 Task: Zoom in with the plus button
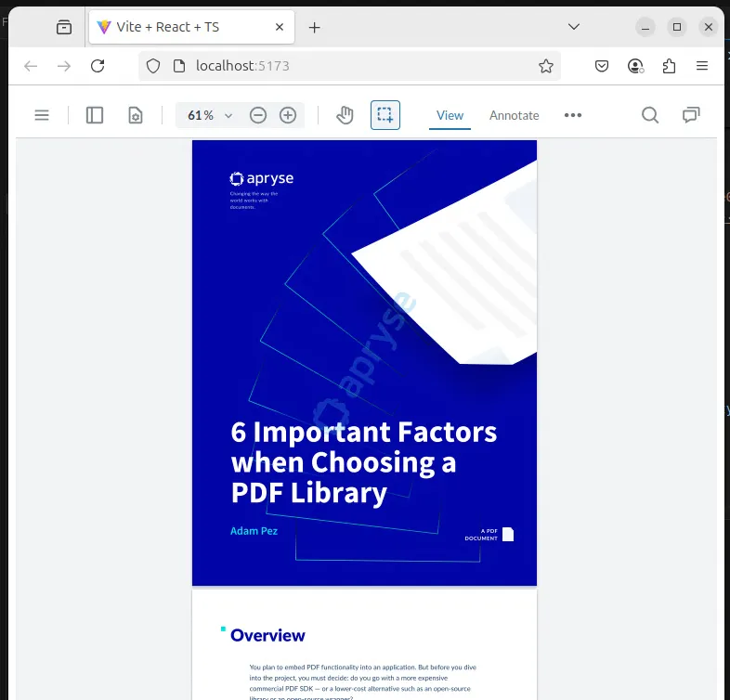point(288,115)
